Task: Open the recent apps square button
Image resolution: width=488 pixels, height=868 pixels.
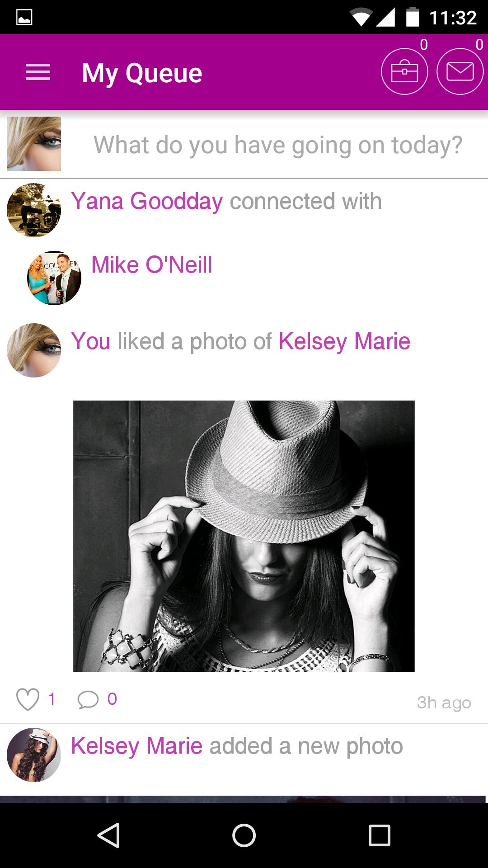Action: coord(379,835)
